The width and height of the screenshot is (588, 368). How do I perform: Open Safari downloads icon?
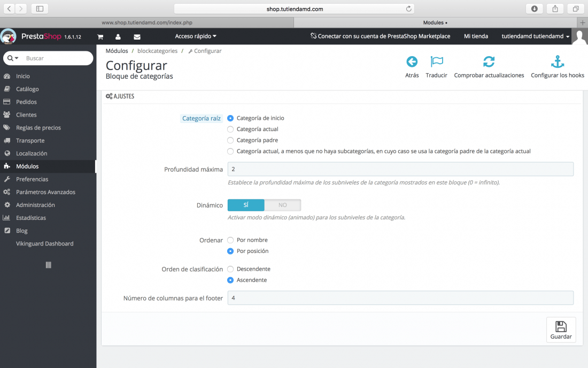coord(535,9)
